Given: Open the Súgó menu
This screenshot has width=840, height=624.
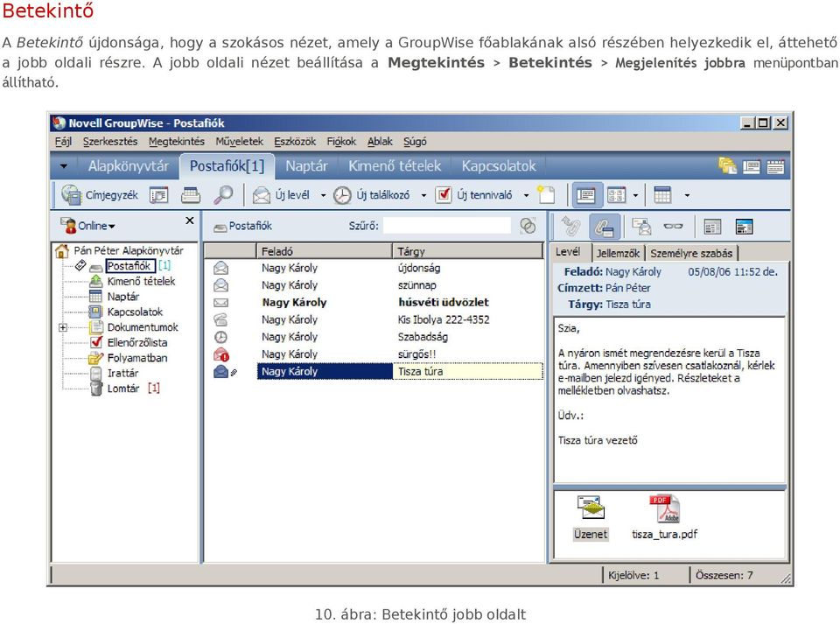Looking at the screenshot, I should click(x=415, y=142).
